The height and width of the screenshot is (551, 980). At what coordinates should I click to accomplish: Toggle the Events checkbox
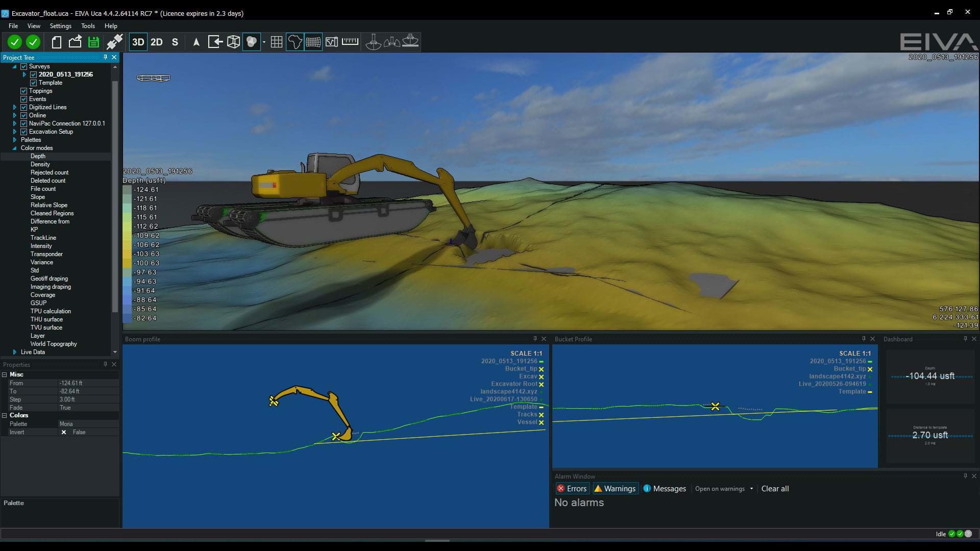click(23, 99)
